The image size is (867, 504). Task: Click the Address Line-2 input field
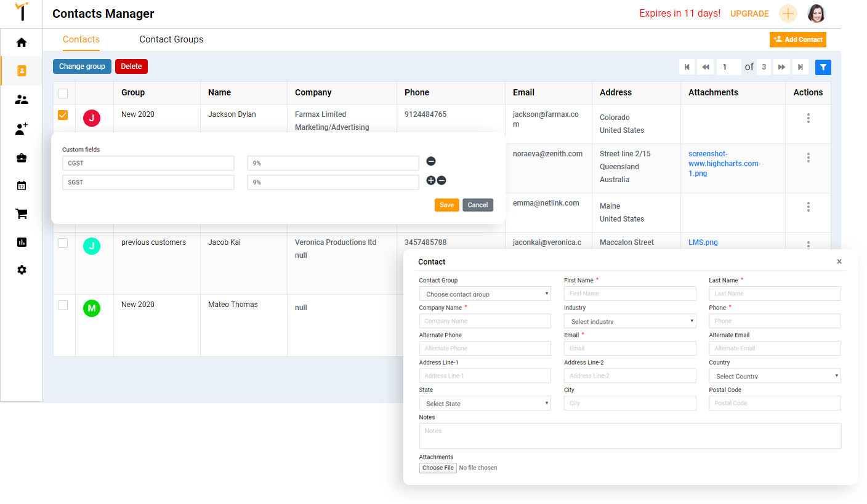[630, 375]
